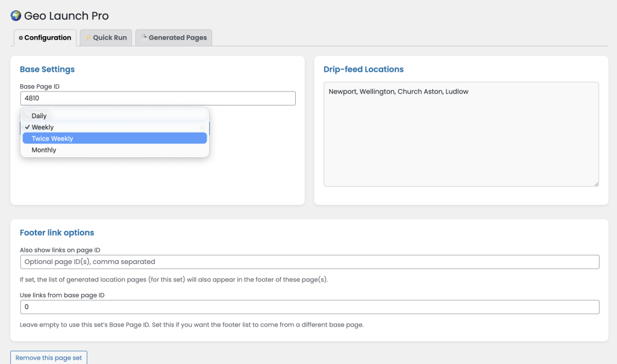Click the globe icon beside Geo Launch Pro
This screenshot has height=364, width=617.
16,16
